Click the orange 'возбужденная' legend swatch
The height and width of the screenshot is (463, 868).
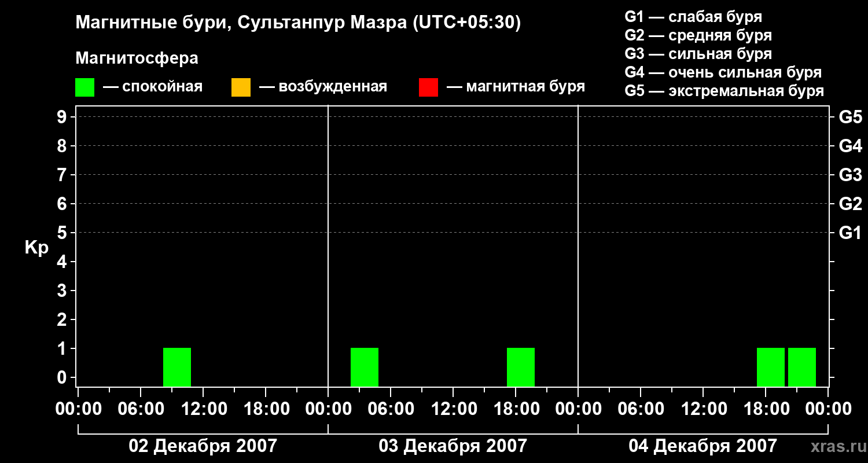[x=241, y=87]
